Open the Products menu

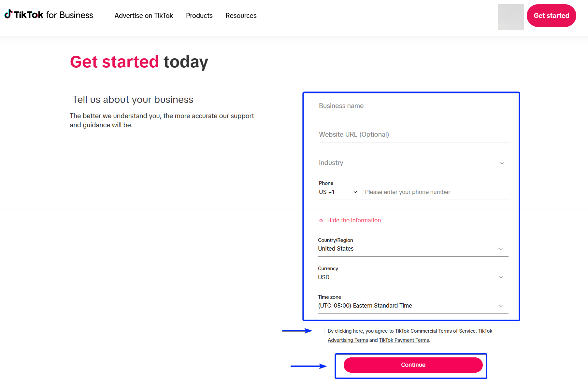[x=199, y=16]
